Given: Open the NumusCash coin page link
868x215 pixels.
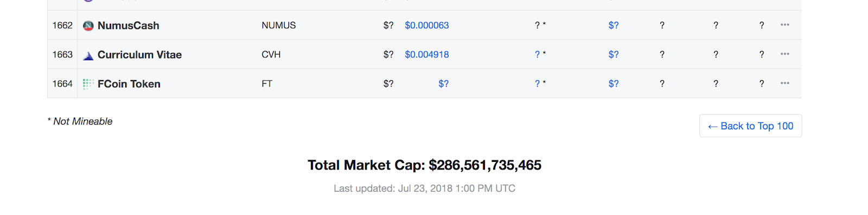Looking at the screenshot, I should pos(129,25).
